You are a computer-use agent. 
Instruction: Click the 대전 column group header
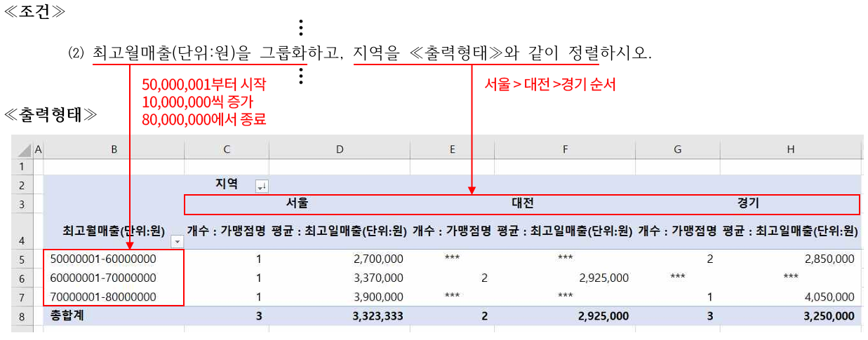[523, 203]
